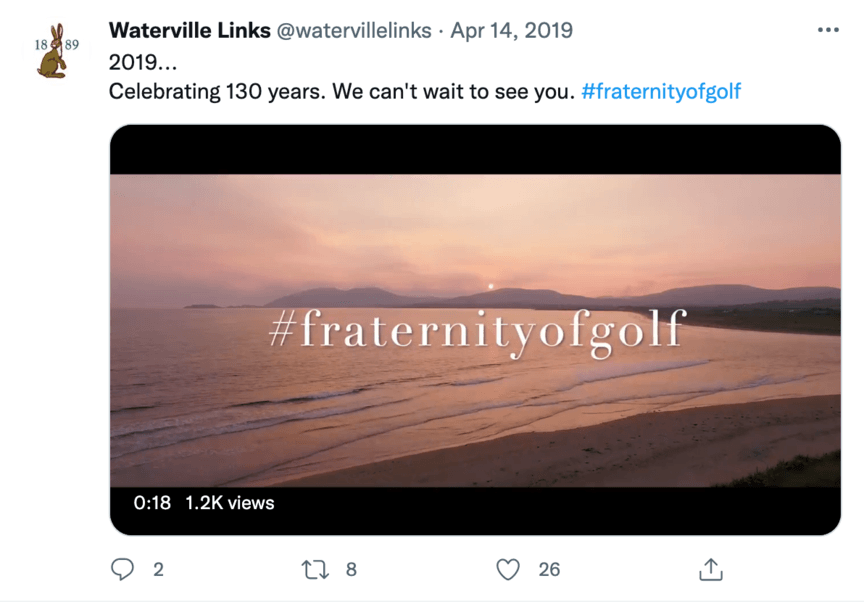Screen dimensions: 864x602
Task: Play the sunset beach video
Action: click(x=475, y=329)
